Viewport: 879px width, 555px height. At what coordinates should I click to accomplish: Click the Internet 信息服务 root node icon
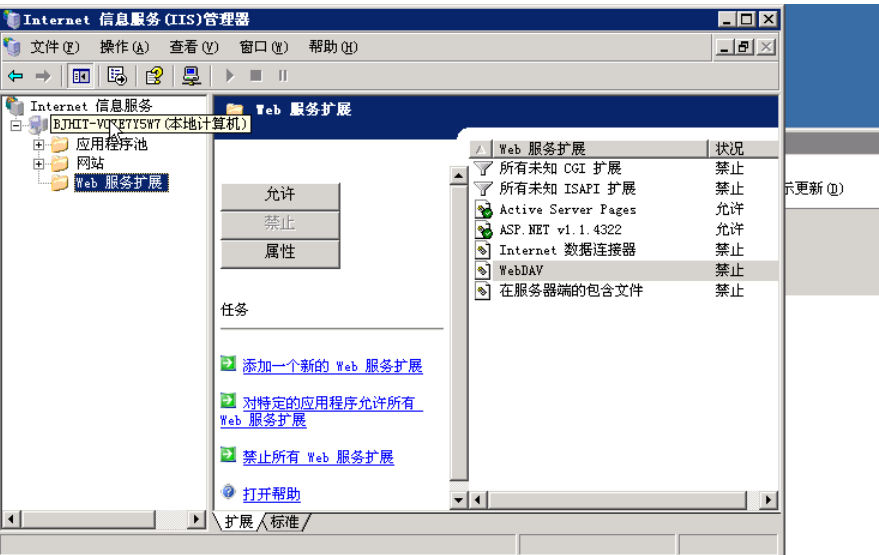coord(15,105)
